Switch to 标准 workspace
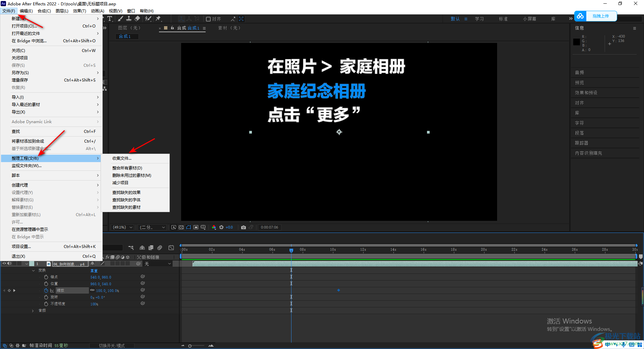The height and width of the screenshot is (349, 644). pos(503,19)
